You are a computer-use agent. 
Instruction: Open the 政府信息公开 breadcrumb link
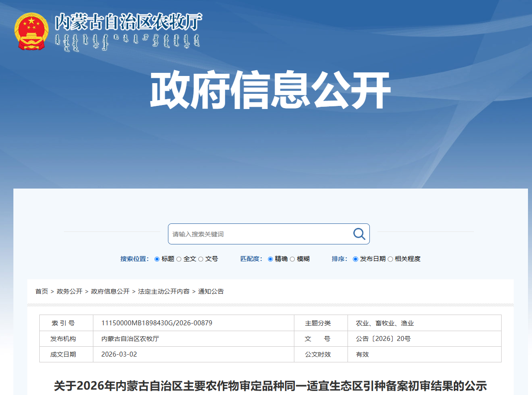(x=110, y=291)
